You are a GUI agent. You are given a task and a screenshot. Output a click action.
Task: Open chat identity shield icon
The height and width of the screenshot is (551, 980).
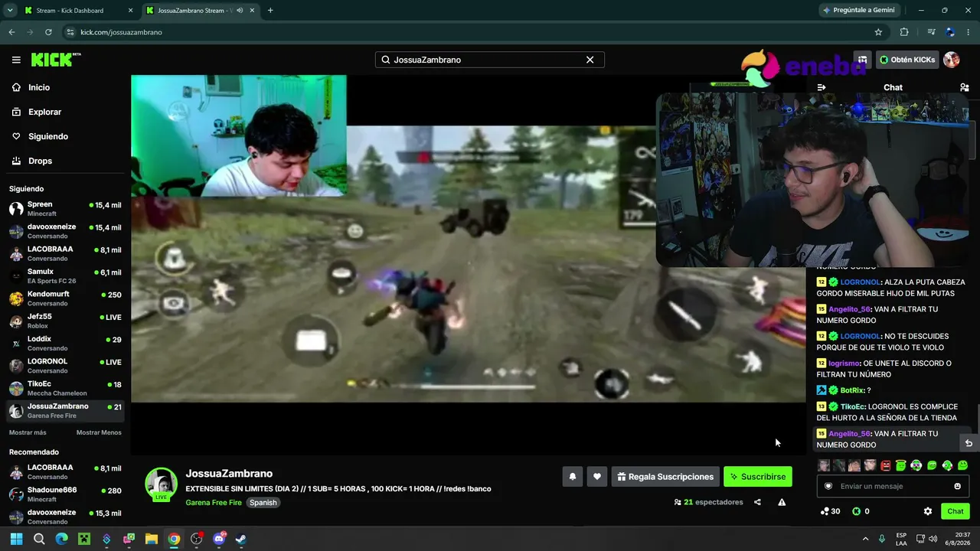point(828,486)
